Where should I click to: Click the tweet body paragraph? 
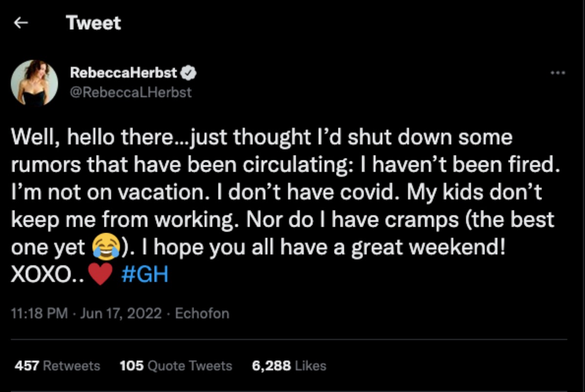click(283, 205)
